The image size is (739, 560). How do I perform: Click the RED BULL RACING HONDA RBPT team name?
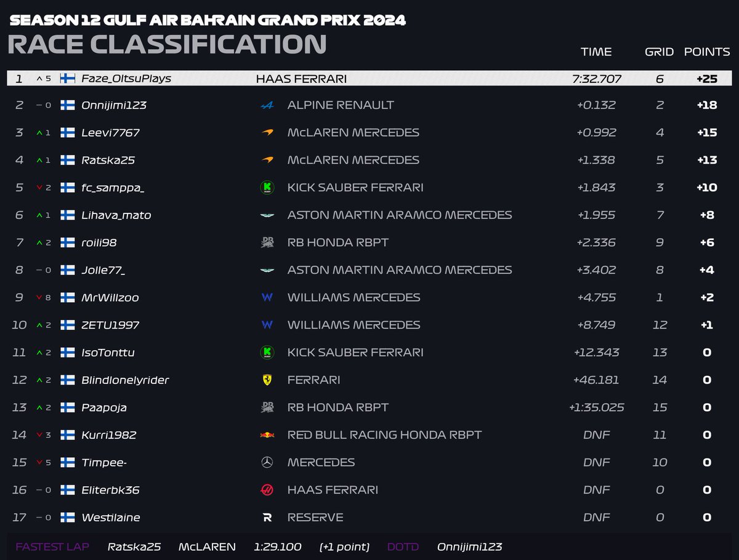pos(384,435)
